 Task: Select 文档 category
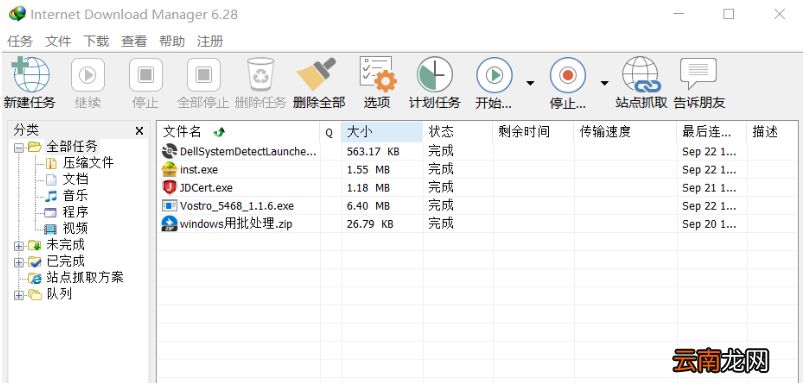(76, 179)
